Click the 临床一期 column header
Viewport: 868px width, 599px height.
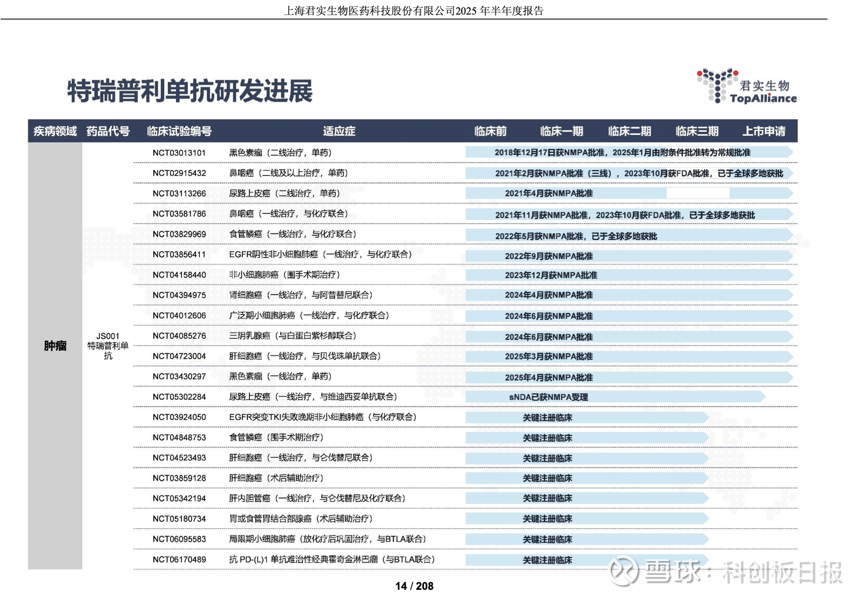tap(561, 131)
